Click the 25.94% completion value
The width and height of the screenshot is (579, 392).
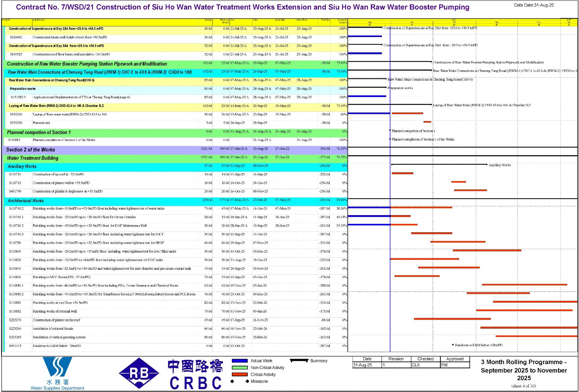(341, 200)
